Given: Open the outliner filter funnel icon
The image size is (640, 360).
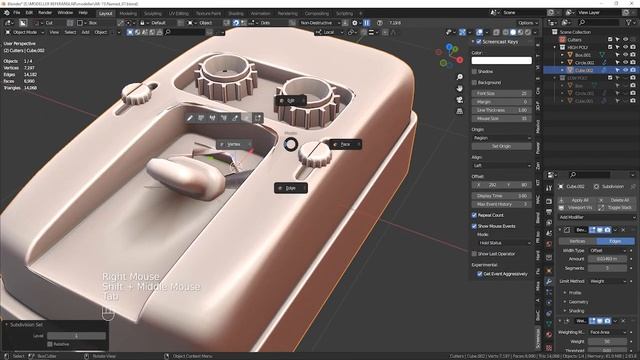Looking at the screenshot, I should pos(629,23).
